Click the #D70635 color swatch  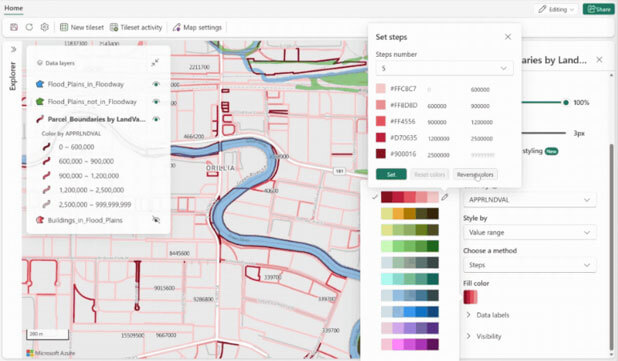click(380, 138)
